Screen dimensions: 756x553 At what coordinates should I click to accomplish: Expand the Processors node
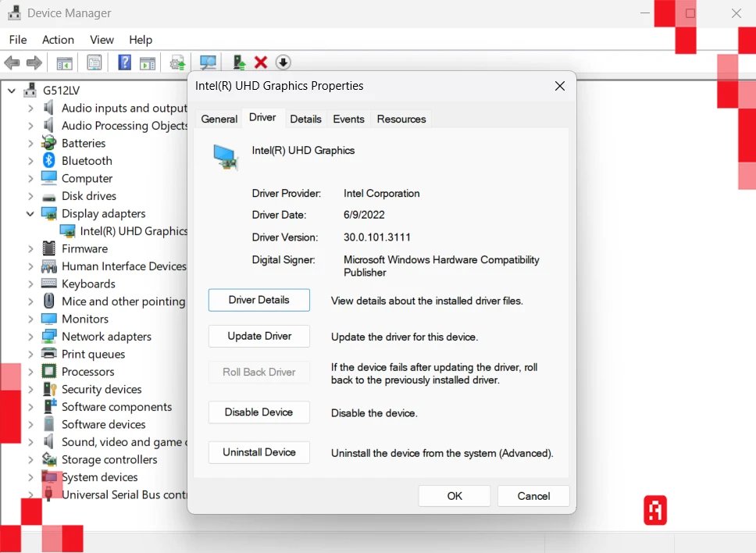click(x=30, y=372)
